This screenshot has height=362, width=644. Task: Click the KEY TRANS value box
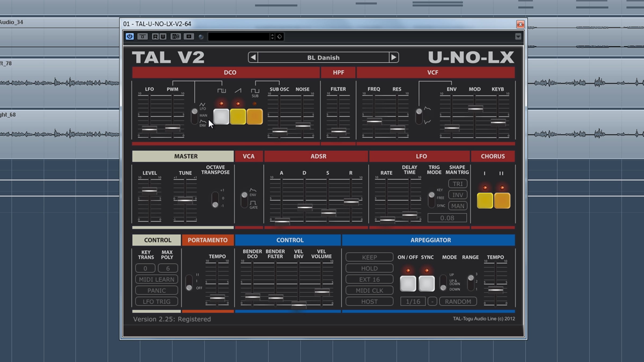click(145, 268)
